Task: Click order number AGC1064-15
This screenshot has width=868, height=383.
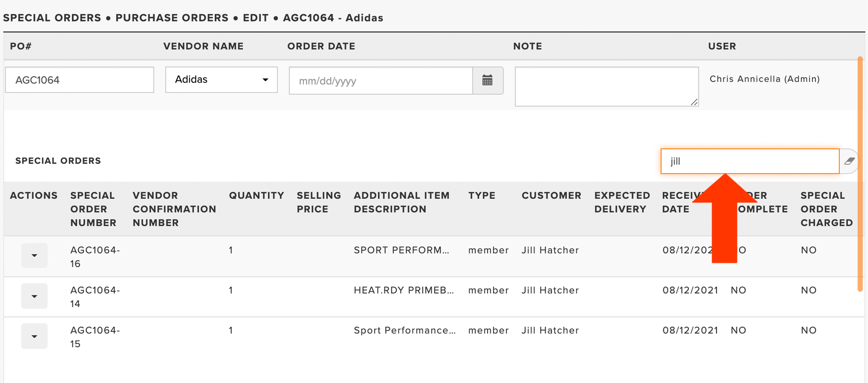Action: tap(95, 337)
